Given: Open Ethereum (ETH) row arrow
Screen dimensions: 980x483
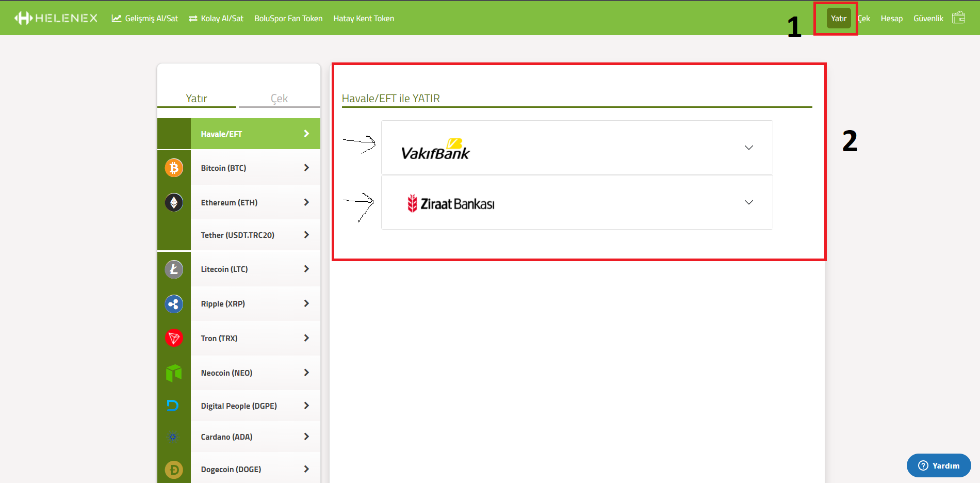Looking at the screenshot, I should click(306, 202).
